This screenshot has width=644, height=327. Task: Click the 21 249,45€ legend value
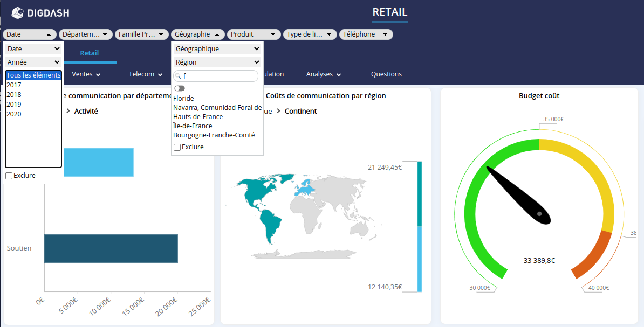pyautogui.click(x=385, y=168)
